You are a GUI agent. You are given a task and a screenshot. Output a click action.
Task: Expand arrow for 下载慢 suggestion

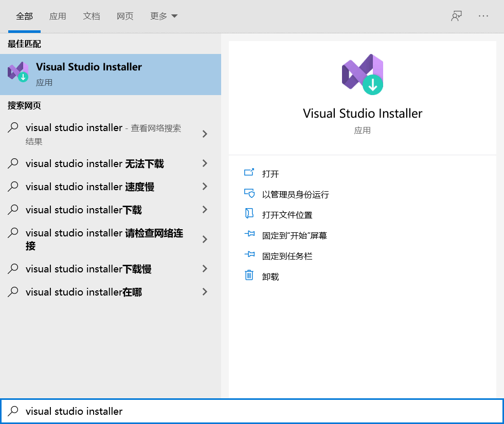click(205, 269)
